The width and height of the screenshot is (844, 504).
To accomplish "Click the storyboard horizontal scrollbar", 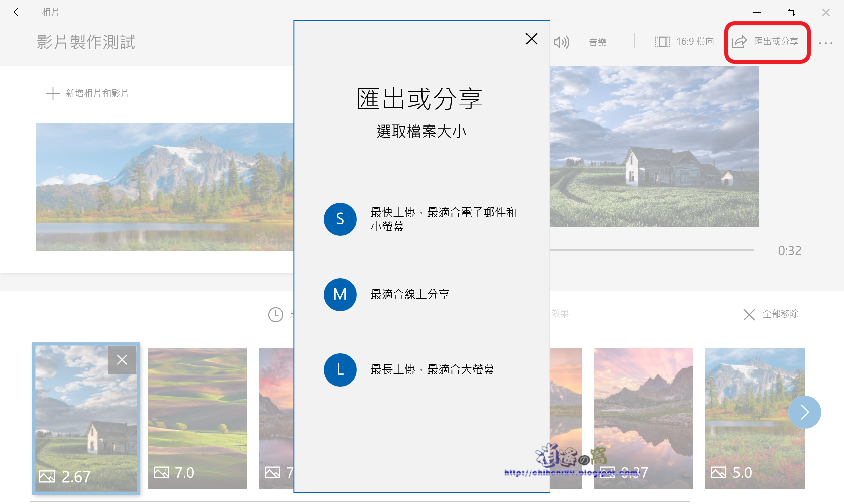I will (360, 501).
